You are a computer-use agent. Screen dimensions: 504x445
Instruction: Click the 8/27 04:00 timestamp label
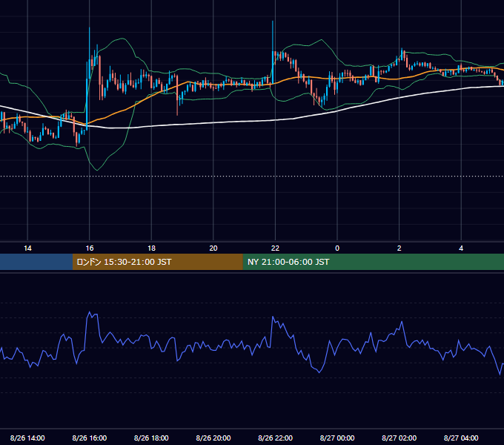point(461,438)
